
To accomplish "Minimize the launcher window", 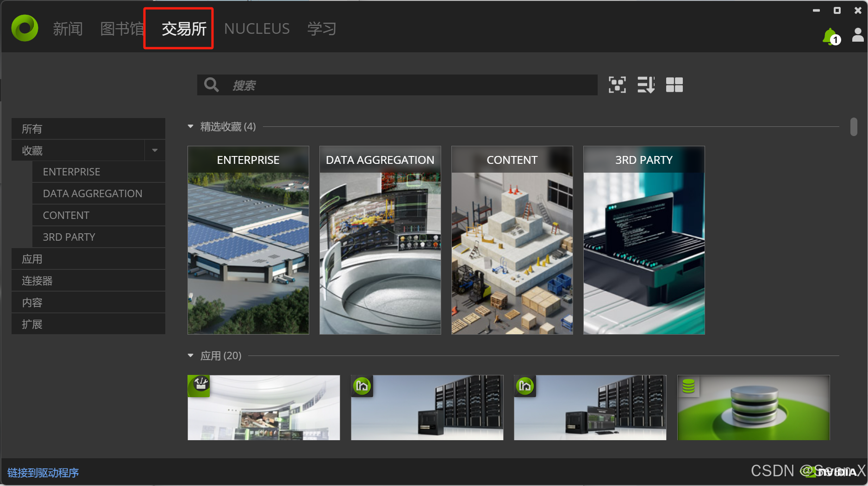I will [x=816, y=10].
